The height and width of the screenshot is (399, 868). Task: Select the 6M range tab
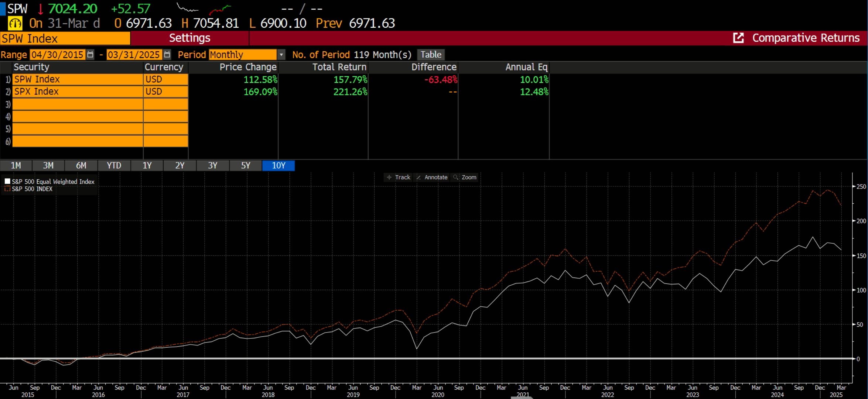81,165
